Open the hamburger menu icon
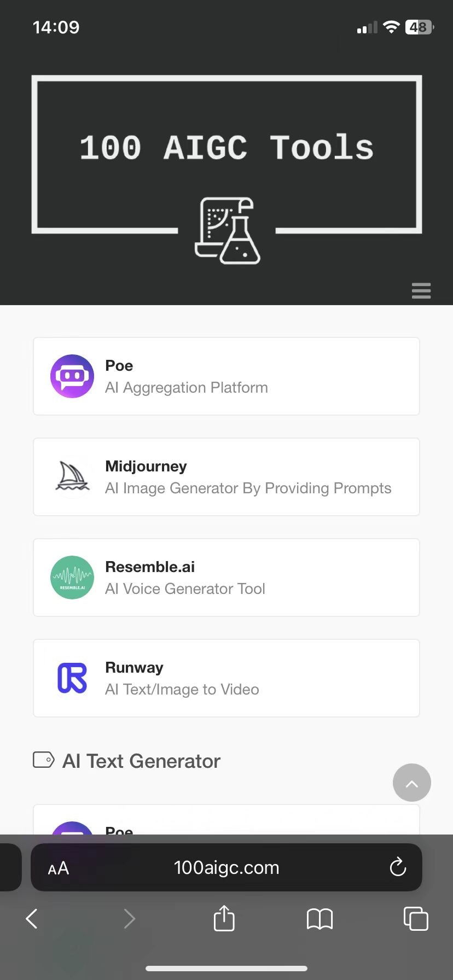Viewport: 453px width, 980px height. pos(421,290)
